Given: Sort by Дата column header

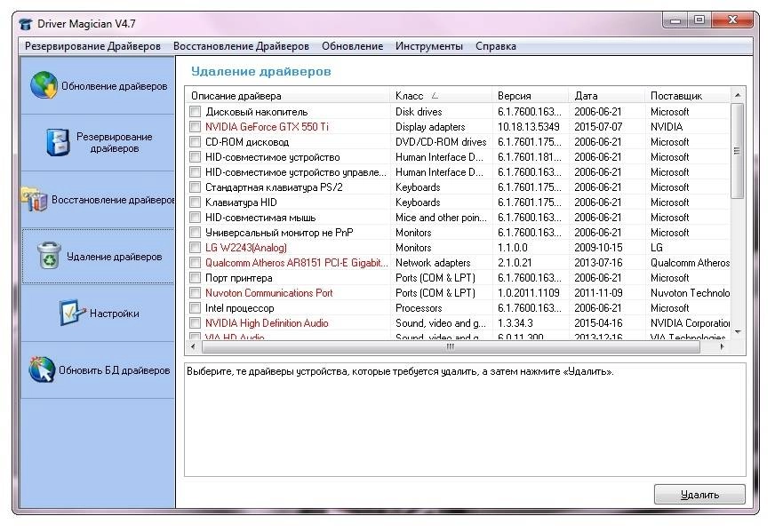Looking at the screenshot, I should click(607, 95).
